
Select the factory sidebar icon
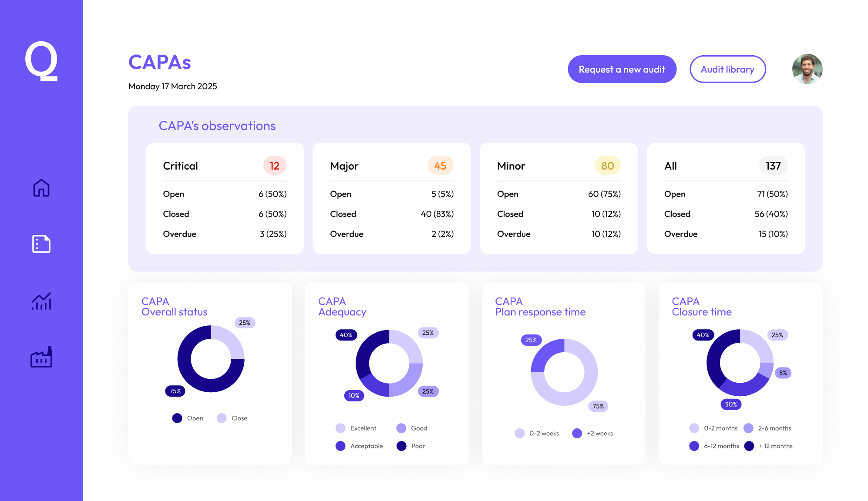tap(41, 357)
